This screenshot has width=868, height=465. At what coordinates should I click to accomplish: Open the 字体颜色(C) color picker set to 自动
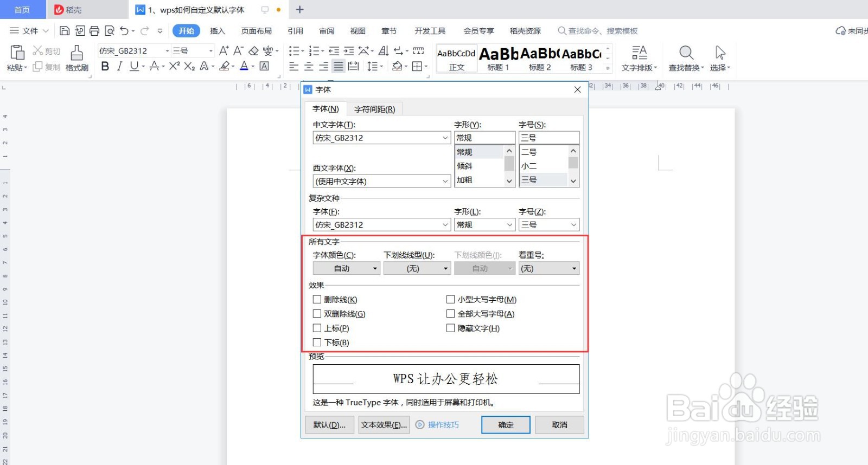(x=347, y=268)
